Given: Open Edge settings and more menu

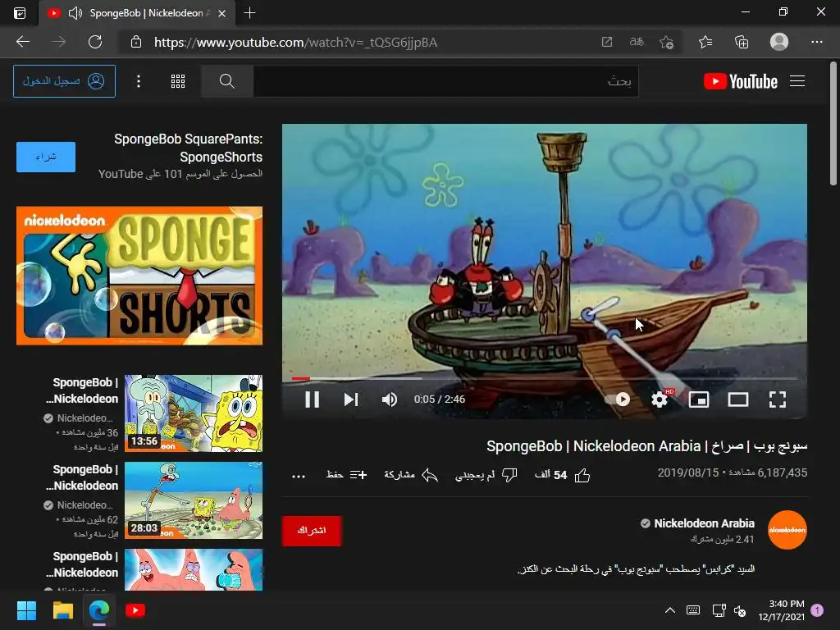Looking at the screenshot, I should pyautogui.click(x=816, y=42).
